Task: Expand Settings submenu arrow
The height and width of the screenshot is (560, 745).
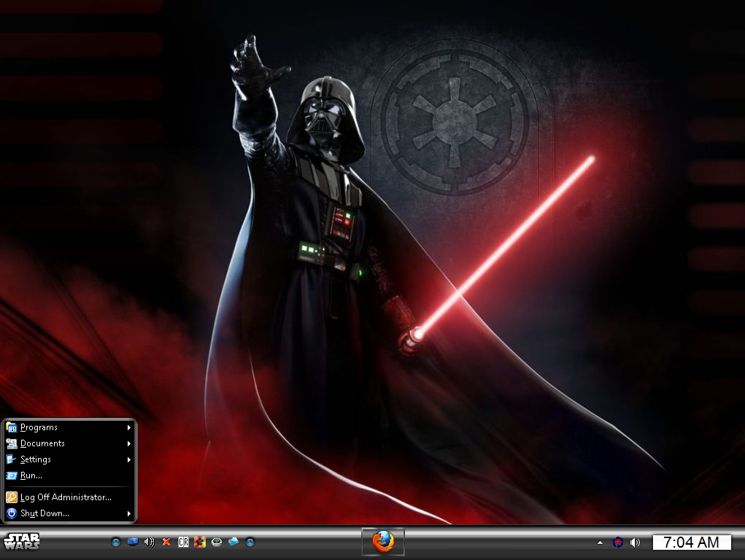Action: pos(128,460)
